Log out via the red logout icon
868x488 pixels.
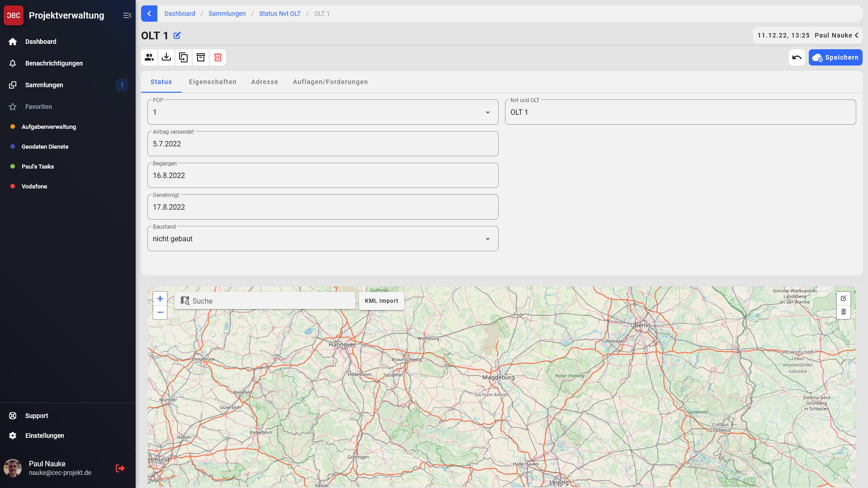click(x=120, y=468)
